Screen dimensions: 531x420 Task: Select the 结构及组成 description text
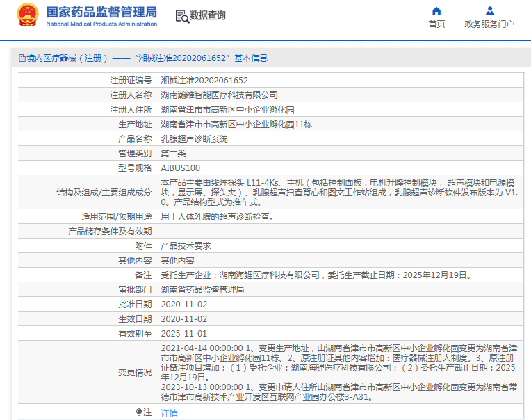339,192
